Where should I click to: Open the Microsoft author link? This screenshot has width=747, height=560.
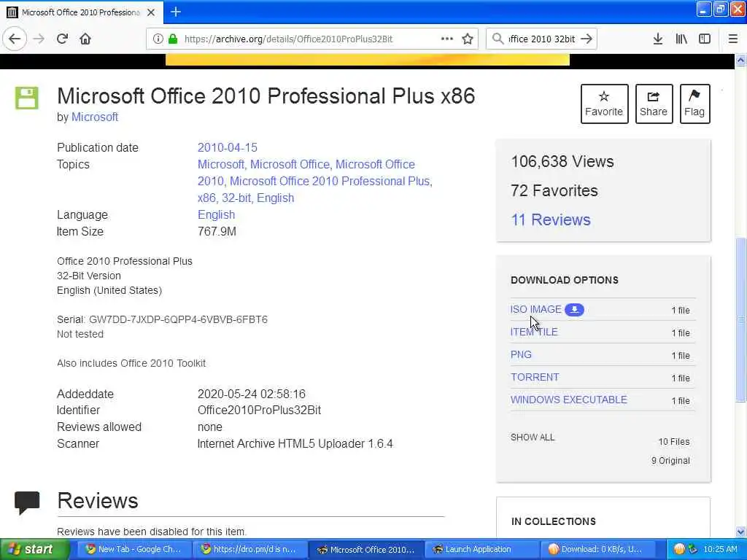[x=95, y=117]
